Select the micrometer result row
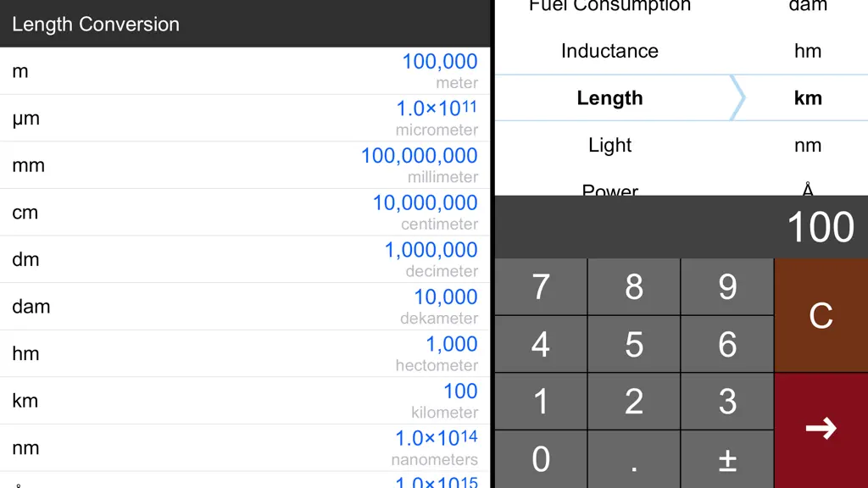 pyautogui.click(x=245, y=118)
